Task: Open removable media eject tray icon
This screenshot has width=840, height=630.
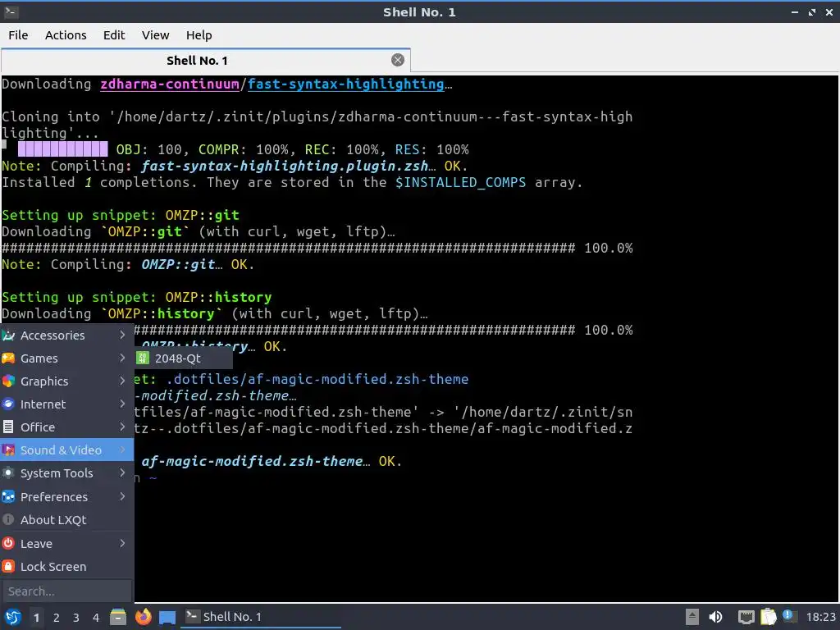Action: click(692, 617)
